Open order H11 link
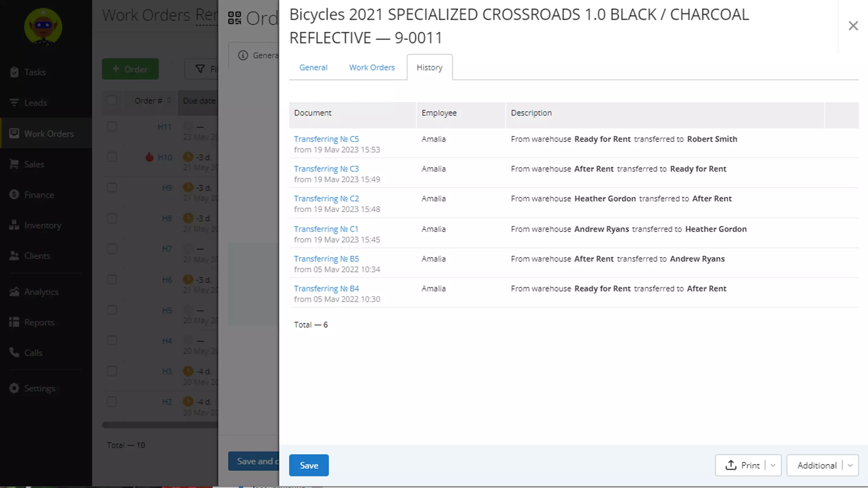Viewport: 868px width, 488px height. coord(164,127)
